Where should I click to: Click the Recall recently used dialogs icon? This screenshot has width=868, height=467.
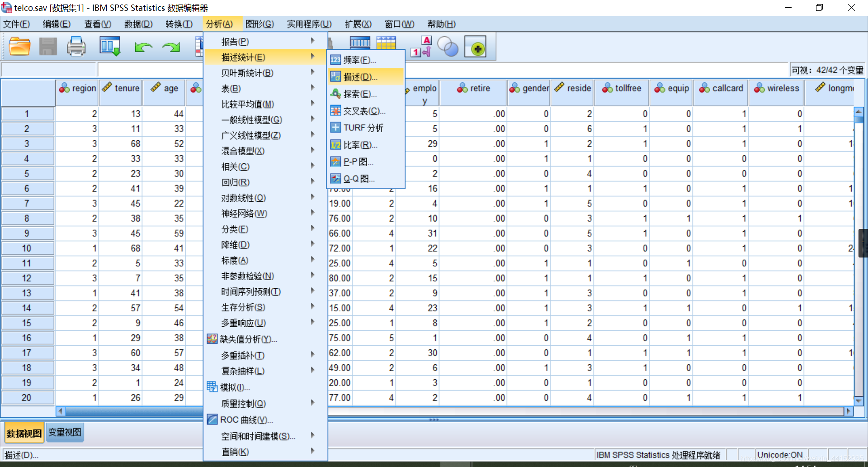[110, 46]
